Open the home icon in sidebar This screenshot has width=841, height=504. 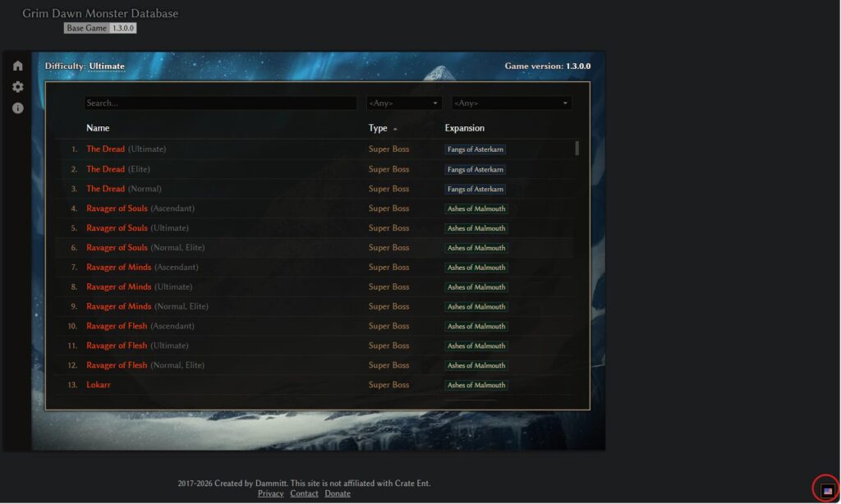tap(18, 66)
